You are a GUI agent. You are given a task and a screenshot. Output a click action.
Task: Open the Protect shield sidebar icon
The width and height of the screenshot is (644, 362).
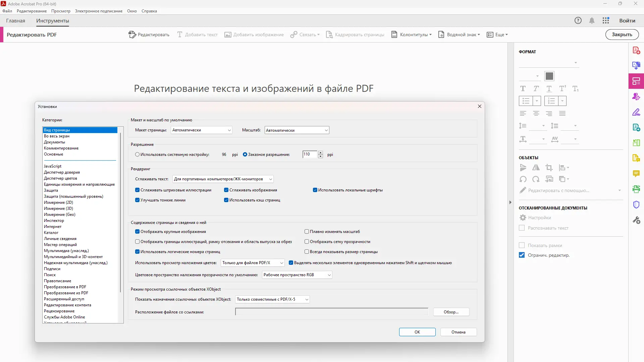click(x=636, y=204)
